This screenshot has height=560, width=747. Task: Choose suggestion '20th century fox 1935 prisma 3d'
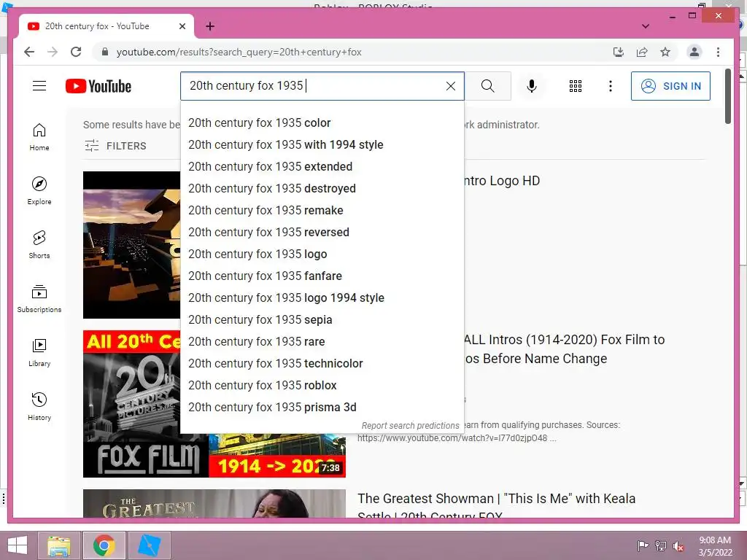(x=322, y=408)
